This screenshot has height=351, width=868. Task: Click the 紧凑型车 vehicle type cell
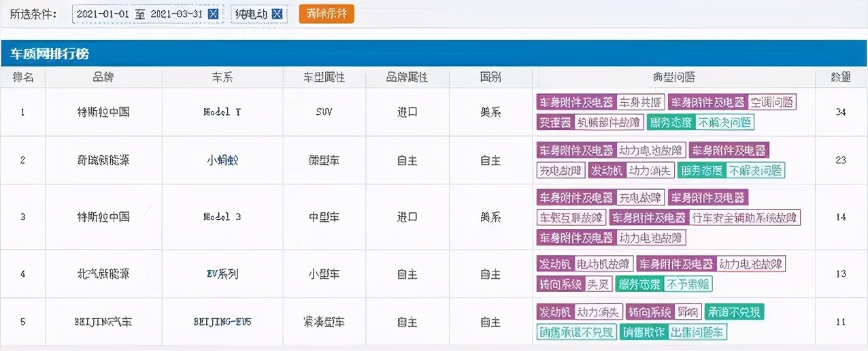pyautogui.click(x=324, y=322)
